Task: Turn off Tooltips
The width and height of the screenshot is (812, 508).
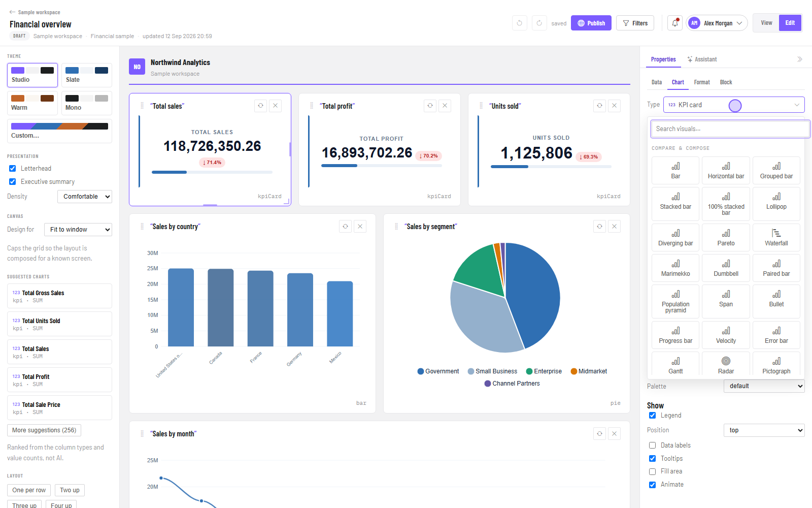Action: pyautogui.click(x=653, y=459)
